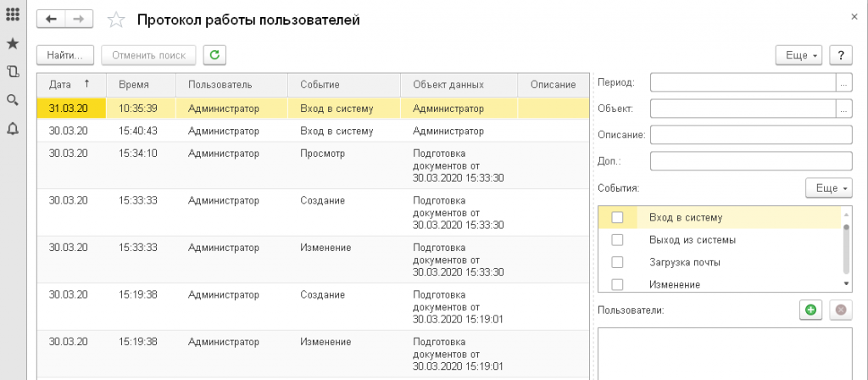Add a user with green plus button
This screenshot has height=380, width=868.
point(810,310)
